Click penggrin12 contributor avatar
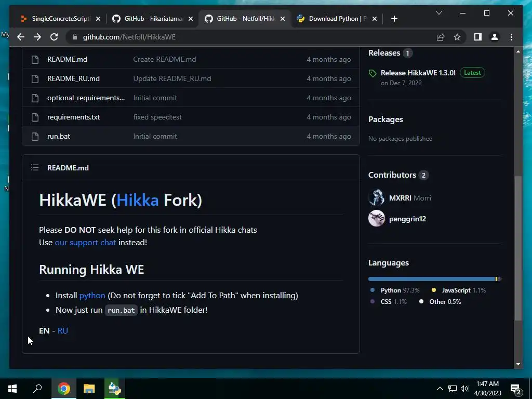The height and width of the screenshot is (399, 532). pos(377,219)
